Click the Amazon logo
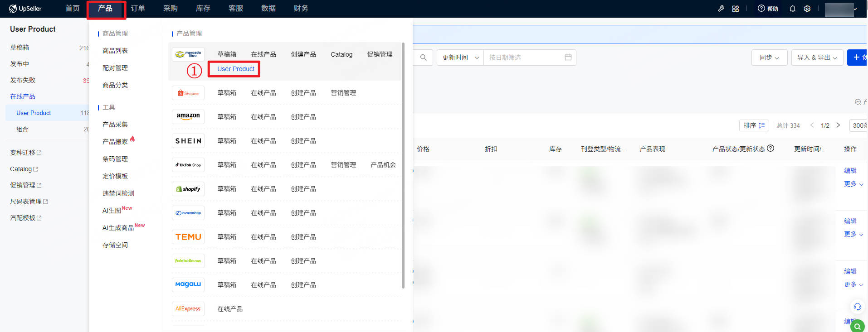Screen dimensions: 868x332 (x=188, y=117)
